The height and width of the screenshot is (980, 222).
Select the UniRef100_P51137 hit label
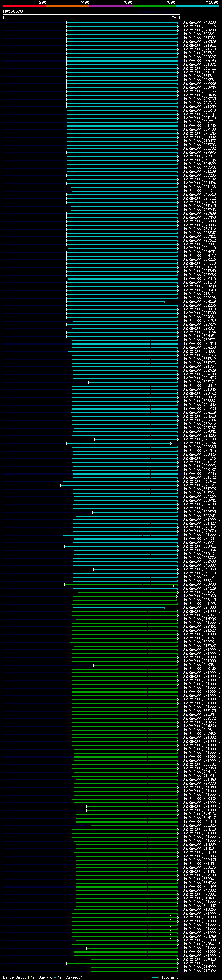pyautogui.click(x=199, y=72)
